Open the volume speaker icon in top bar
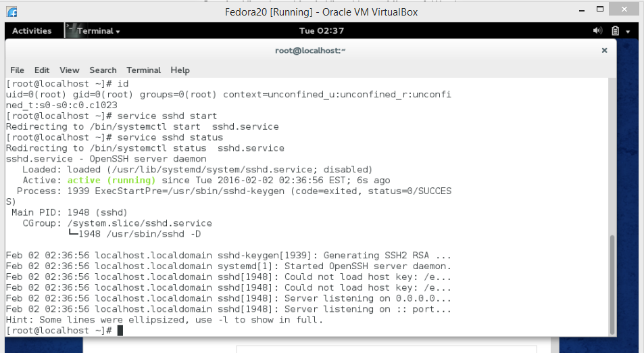Viewport: 644px width, 353px height. tap(597, 30)
